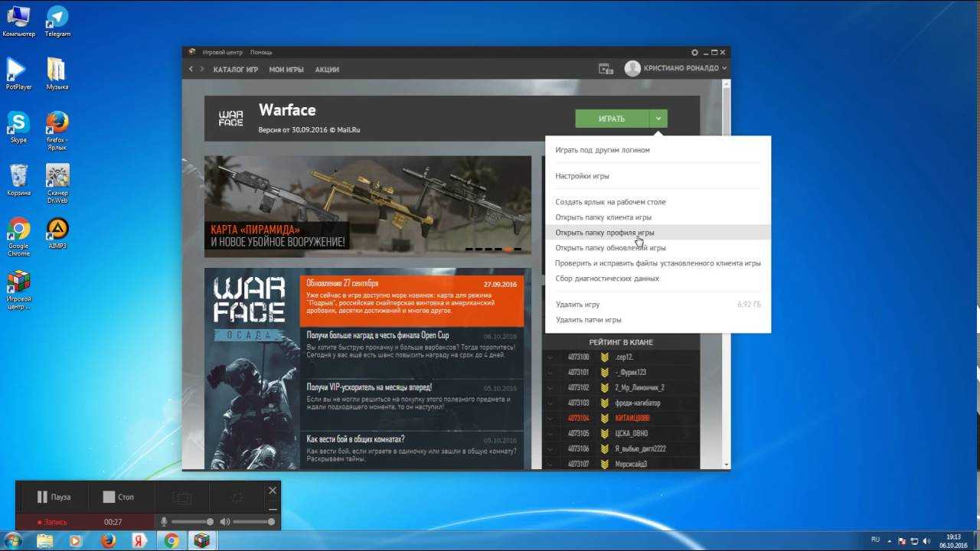This screenshot has width=980, height=551.
Task: Choose Открыть папку профиля игры
Action: coord(658,233)
